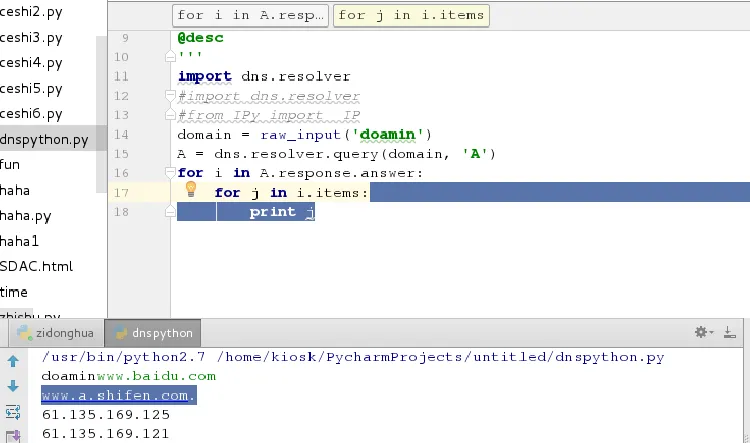Click the @desc tag on line 9
Image resolution: width=750 pixels, height=443 pixels.
point(200,38)
